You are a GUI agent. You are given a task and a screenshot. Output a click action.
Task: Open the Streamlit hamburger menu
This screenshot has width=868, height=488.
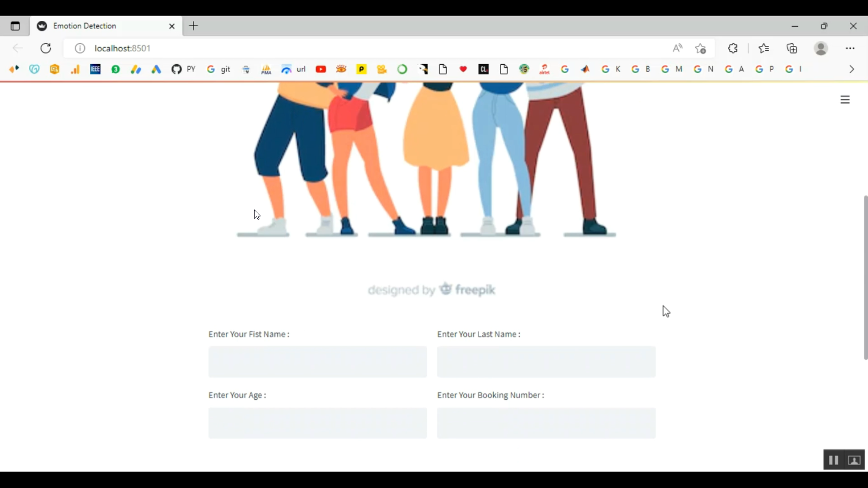pos(845,99)
